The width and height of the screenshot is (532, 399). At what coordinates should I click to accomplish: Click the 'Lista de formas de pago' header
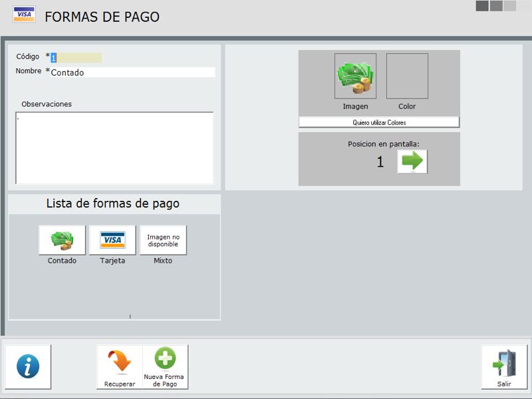113,203
